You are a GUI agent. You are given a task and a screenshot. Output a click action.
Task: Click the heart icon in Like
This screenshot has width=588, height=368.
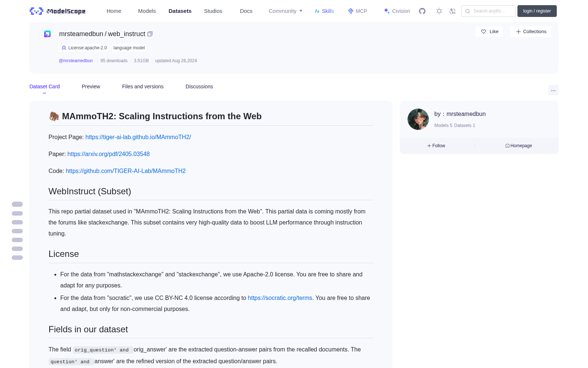point(484,32)
